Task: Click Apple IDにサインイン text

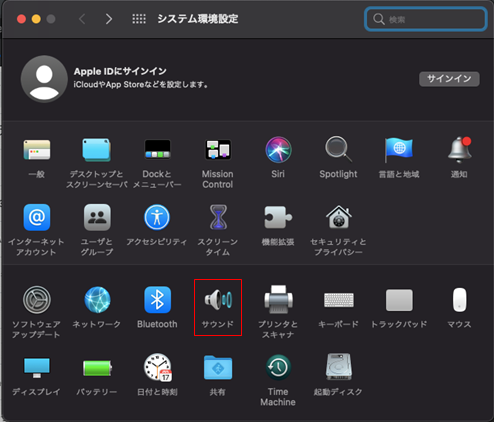Action: coord(120,71)
